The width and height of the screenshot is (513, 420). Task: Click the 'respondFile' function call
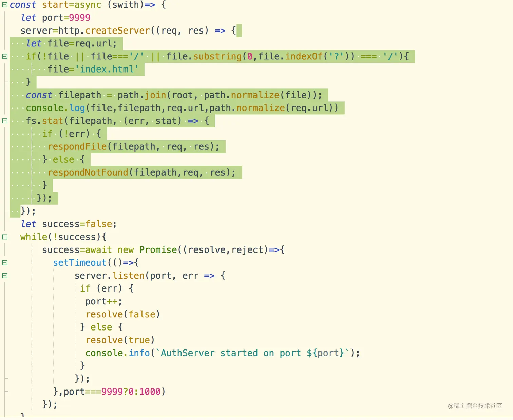77,147
